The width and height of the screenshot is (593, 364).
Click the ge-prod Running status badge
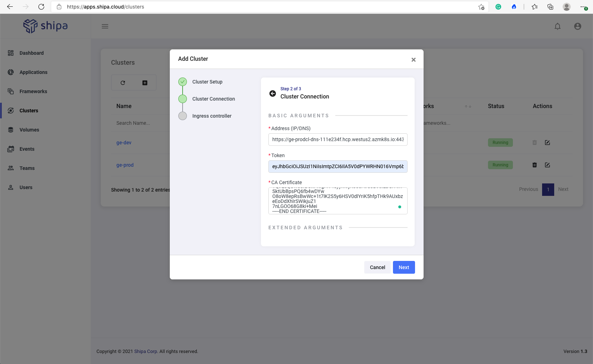pyautogui.click(x=500, y=165)
